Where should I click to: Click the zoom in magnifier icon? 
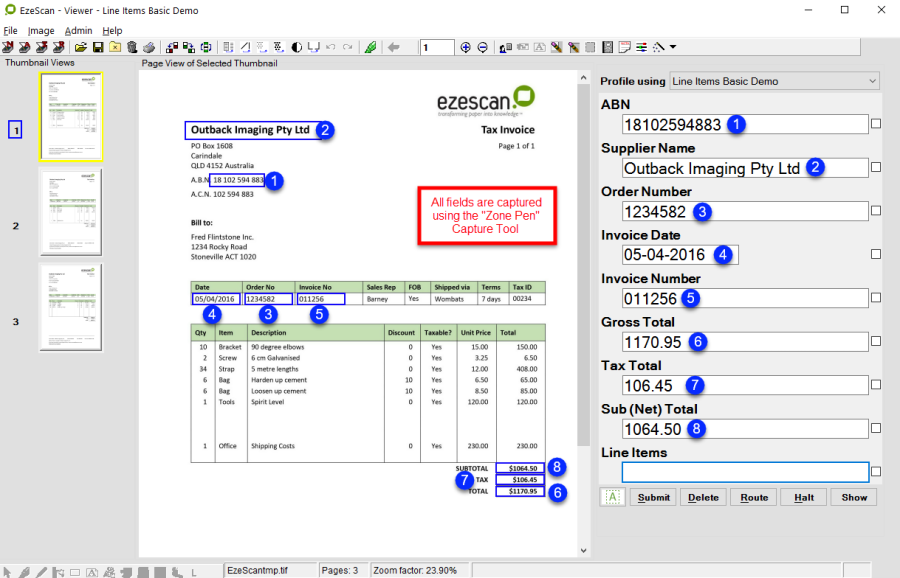click(x=465, y=47)
